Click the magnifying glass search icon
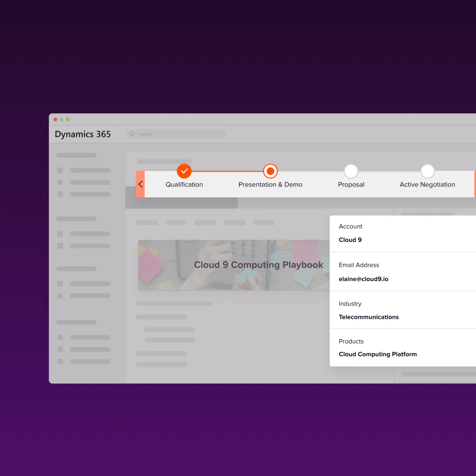 tap(132, 134)
